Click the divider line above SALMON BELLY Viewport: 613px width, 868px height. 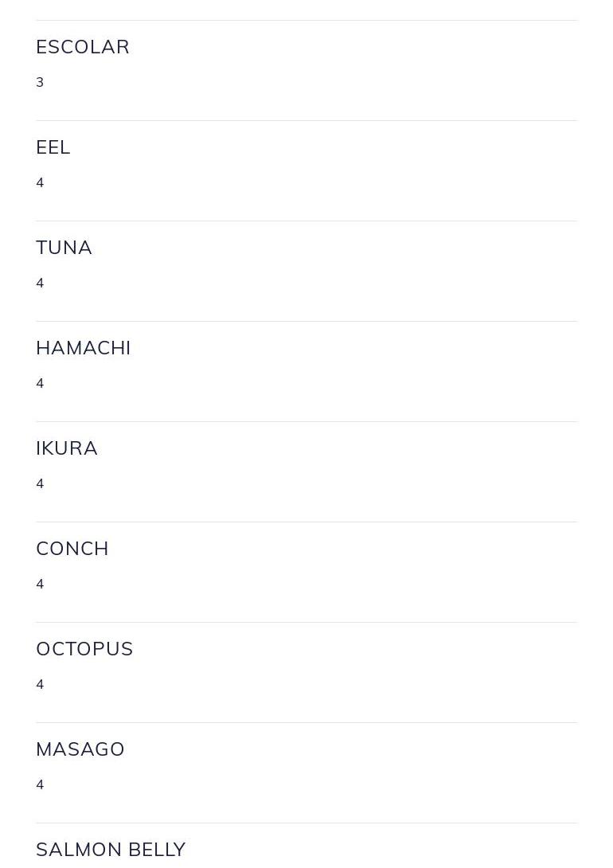[x=306, y=823]
